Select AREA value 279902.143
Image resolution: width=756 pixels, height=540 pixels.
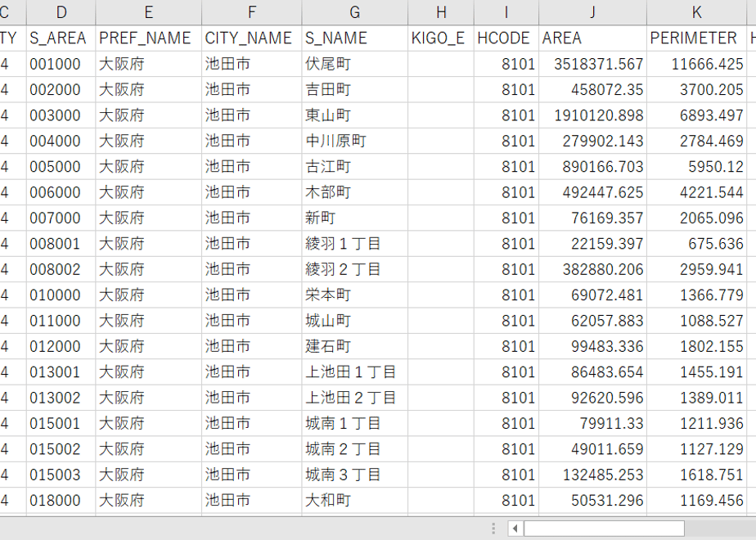coord(592,141)
